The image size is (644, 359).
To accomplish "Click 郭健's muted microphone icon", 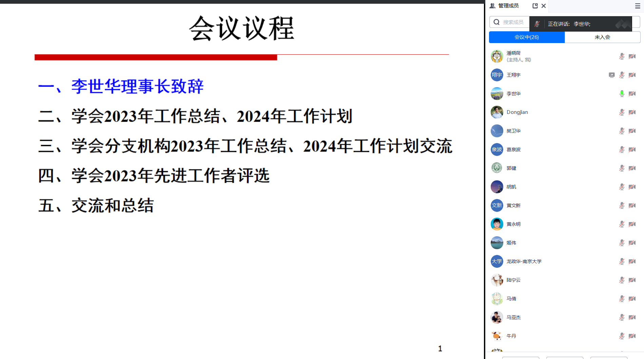I will (x=622, y=168).
